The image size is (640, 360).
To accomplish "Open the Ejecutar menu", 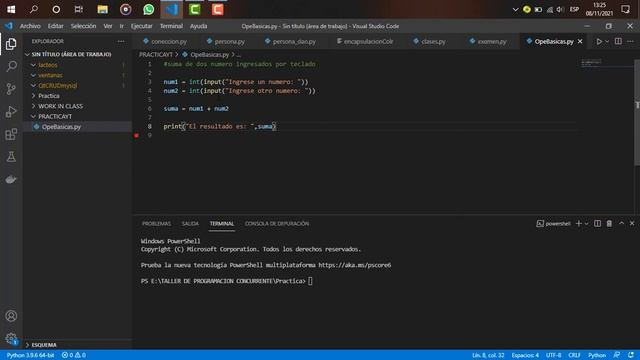I will pos(142,26).
